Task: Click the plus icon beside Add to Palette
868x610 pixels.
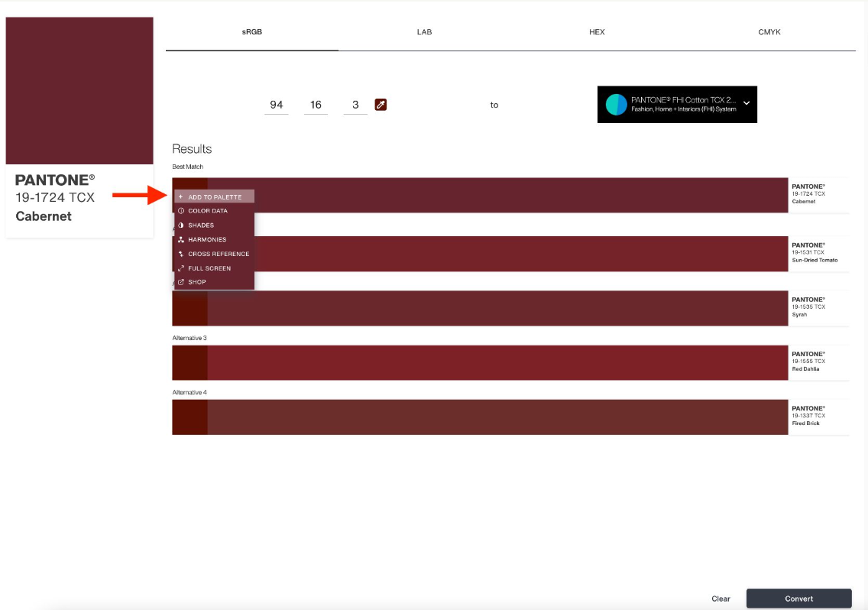Action: 180,196
